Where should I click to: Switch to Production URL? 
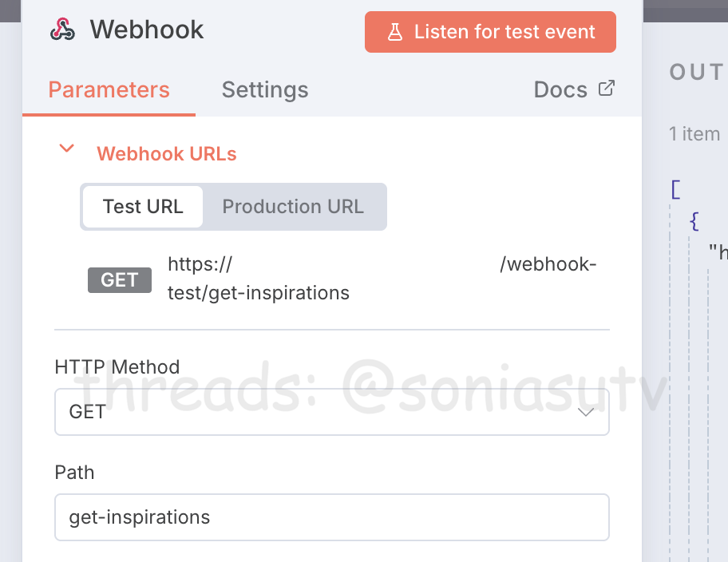click(x=293, y=207)
